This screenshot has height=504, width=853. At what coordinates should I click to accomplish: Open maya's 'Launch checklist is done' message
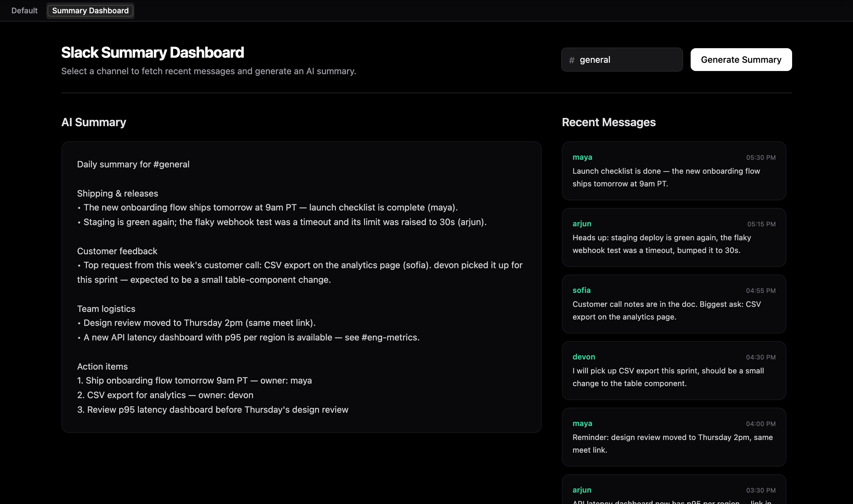[674, 171]
